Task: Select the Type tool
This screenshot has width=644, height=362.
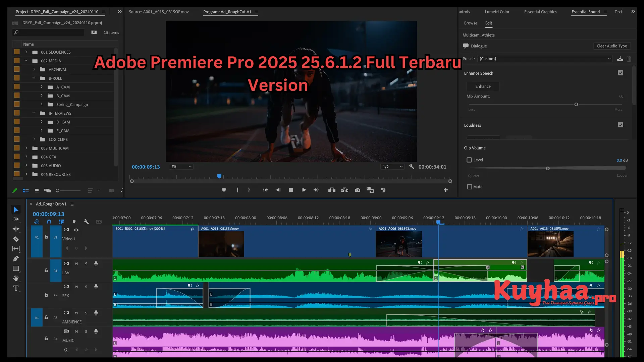Action: [x=16, y=288]
